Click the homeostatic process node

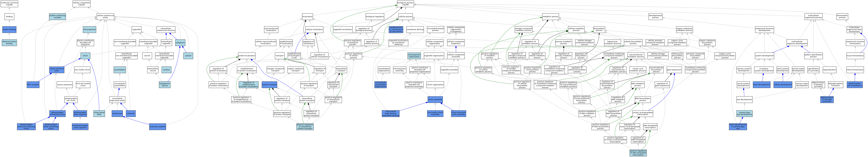click(842, 16)
